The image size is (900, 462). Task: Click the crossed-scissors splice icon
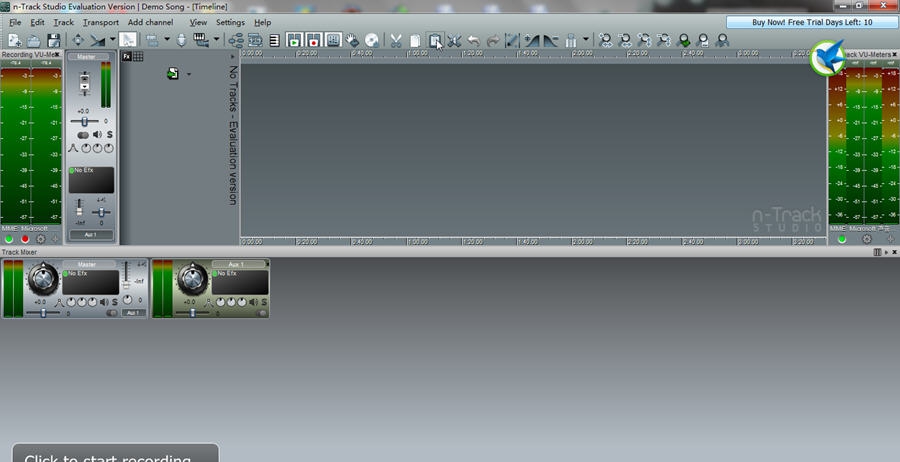pos(454,40)
